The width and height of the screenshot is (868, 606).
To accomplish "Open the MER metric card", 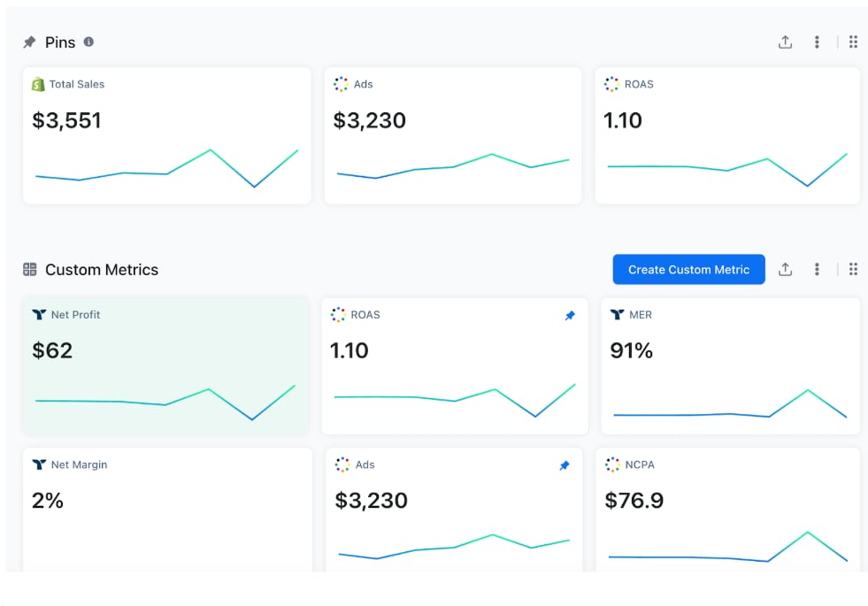I will click(x=730, y=365).
